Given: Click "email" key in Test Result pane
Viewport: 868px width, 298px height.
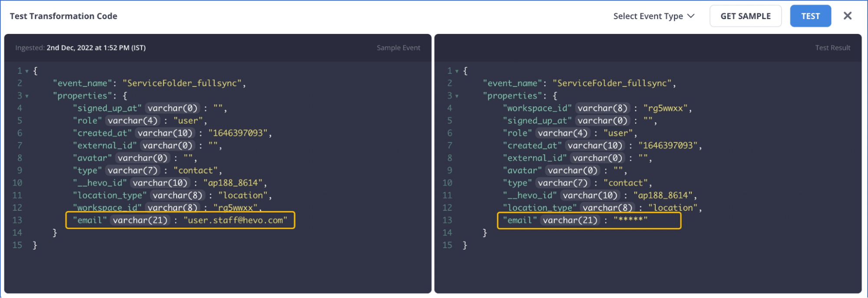Looking at the screenshot, I should point(520,220).
